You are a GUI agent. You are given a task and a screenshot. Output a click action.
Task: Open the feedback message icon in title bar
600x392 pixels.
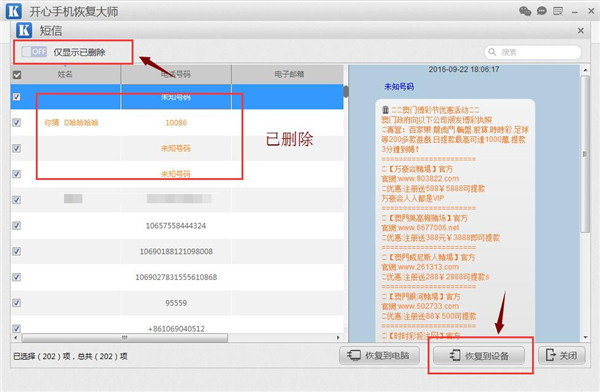(x=558, y=11)
